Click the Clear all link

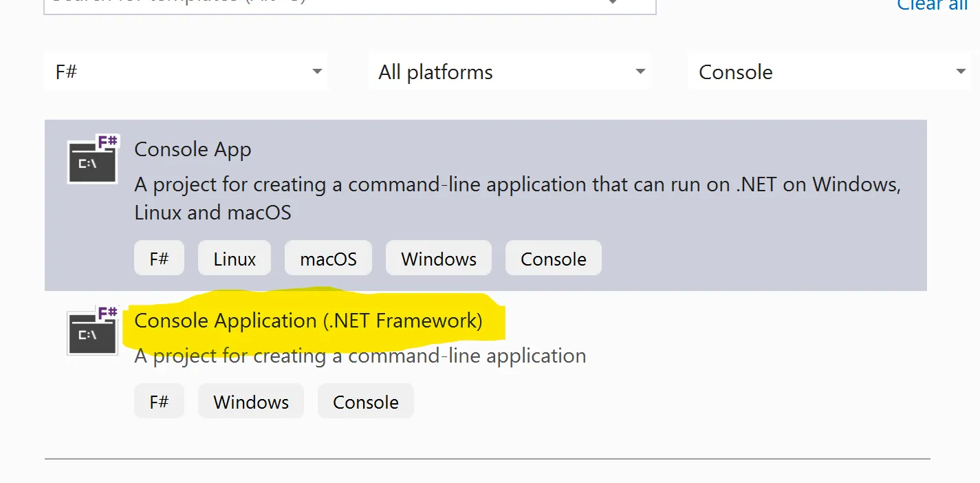[x=933, y=5]
